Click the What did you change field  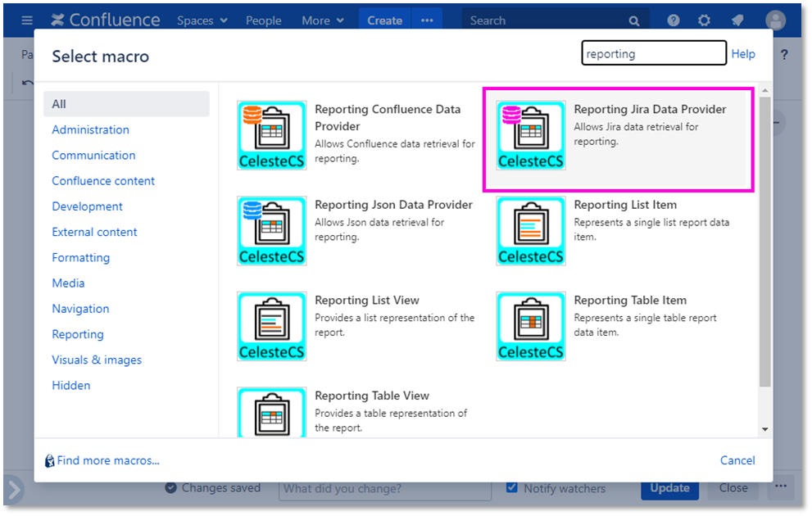click(x=385, y=489)
